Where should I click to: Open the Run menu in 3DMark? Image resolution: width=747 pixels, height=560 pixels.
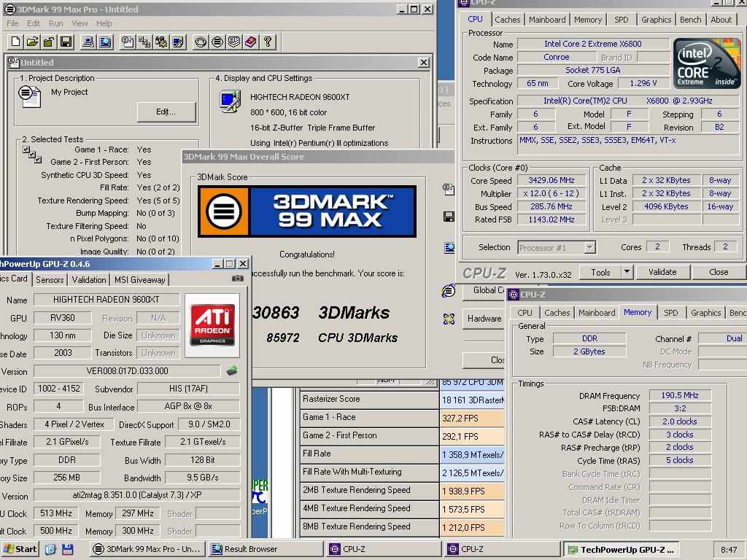tap(55, 23)
